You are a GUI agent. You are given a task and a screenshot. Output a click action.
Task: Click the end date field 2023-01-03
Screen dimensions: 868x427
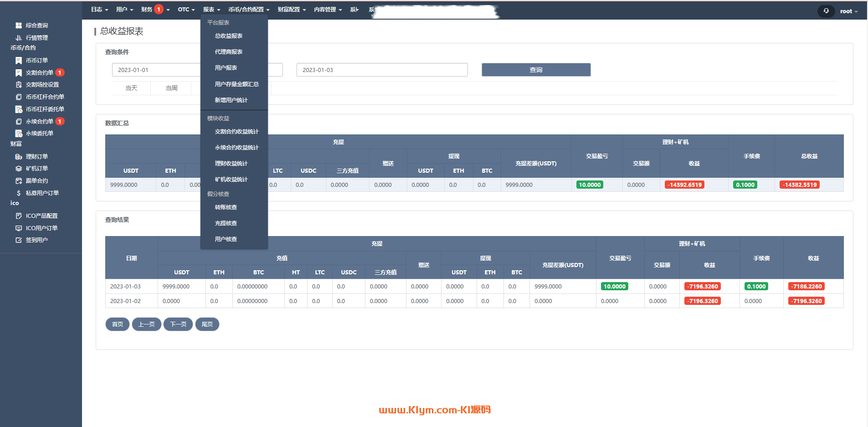(x=382, y=70)
